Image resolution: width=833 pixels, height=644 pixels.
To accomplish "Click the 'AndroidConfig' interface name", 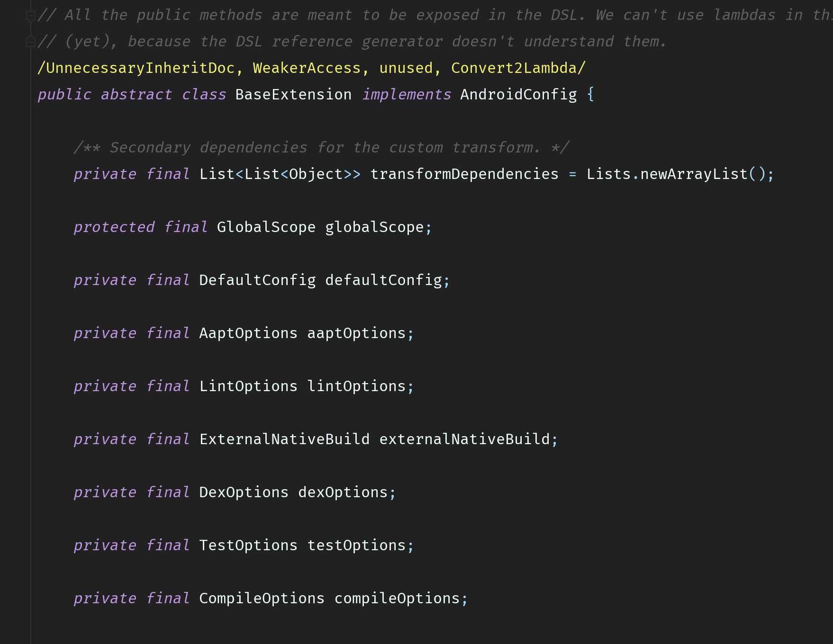I will [x=518, y=95].
